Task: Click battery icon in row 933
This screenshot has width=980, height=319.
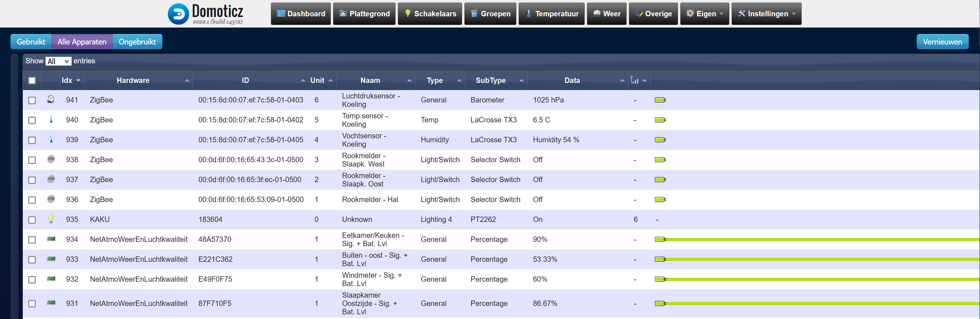Action: click(x=660, y=259)
